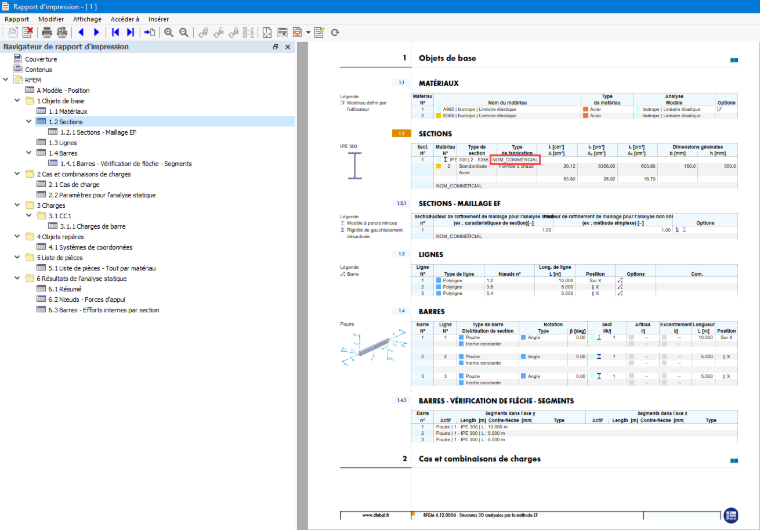Viewport: 760px width, 530px height.
Task: Collapse the 1.2 Sections node
Action: [x=29, y=121]
